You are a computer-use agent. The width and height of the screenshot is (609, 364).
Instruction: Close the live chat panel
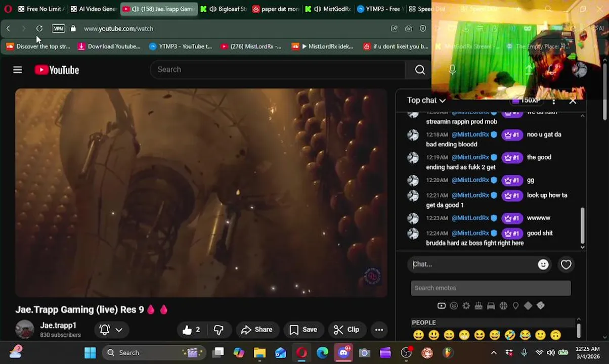tap(573, 101)
